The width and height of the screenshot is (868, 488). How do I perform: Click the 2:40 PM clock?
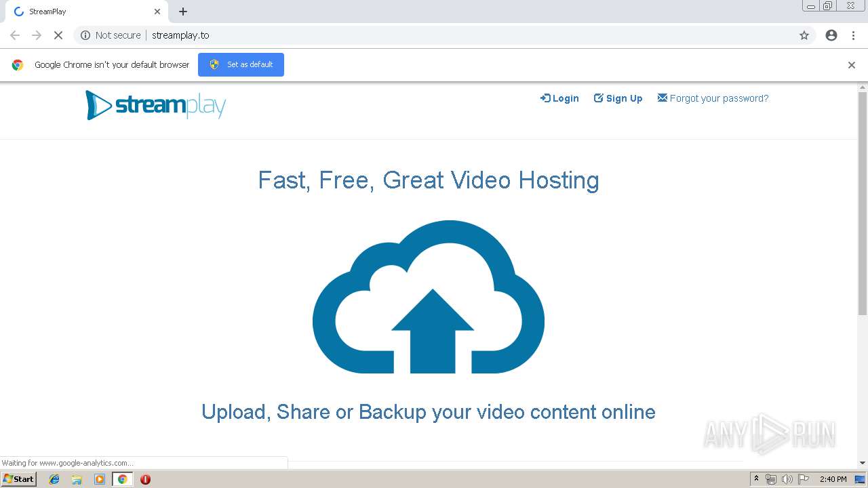tap(833, 479)
